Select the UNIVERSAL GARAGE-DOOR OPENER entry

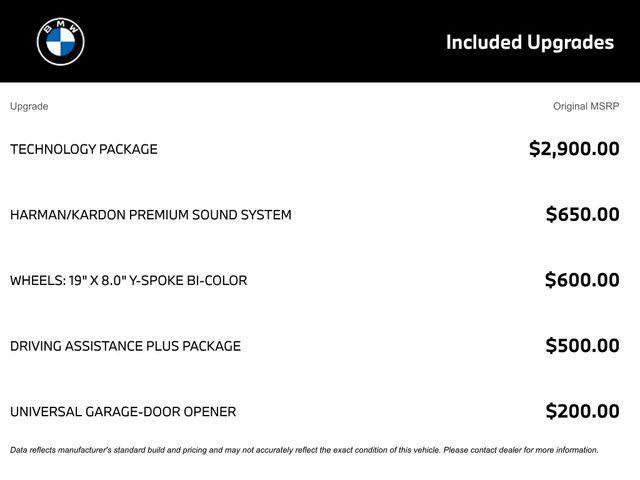tap(123, 411)
